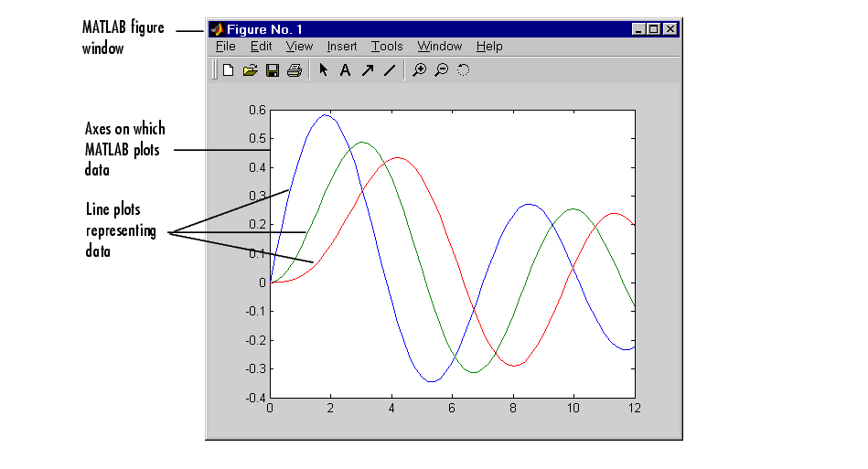Enable the Zoom In magnifier tool
This screenshot has height=469, width=868.
pos(419,70)
